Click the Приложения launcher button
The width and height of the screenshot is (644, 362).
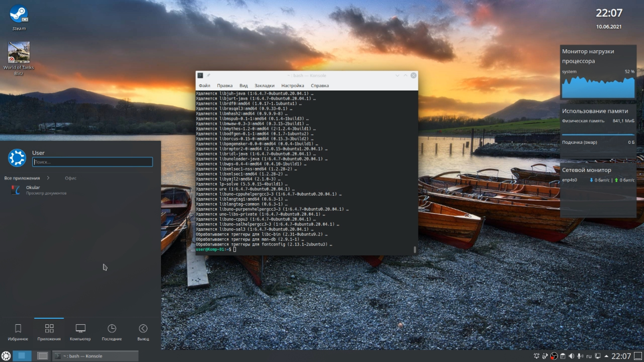[x=49, y=331]
